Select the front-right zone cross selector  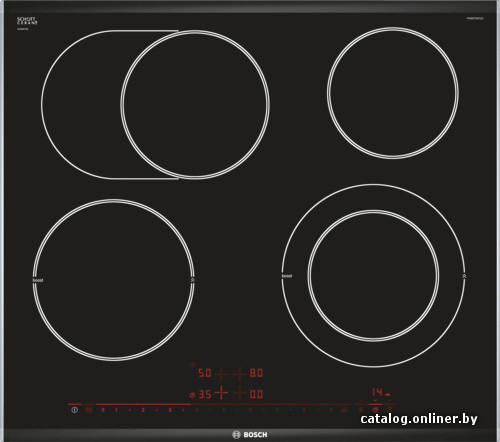click(x=239, y=393)
